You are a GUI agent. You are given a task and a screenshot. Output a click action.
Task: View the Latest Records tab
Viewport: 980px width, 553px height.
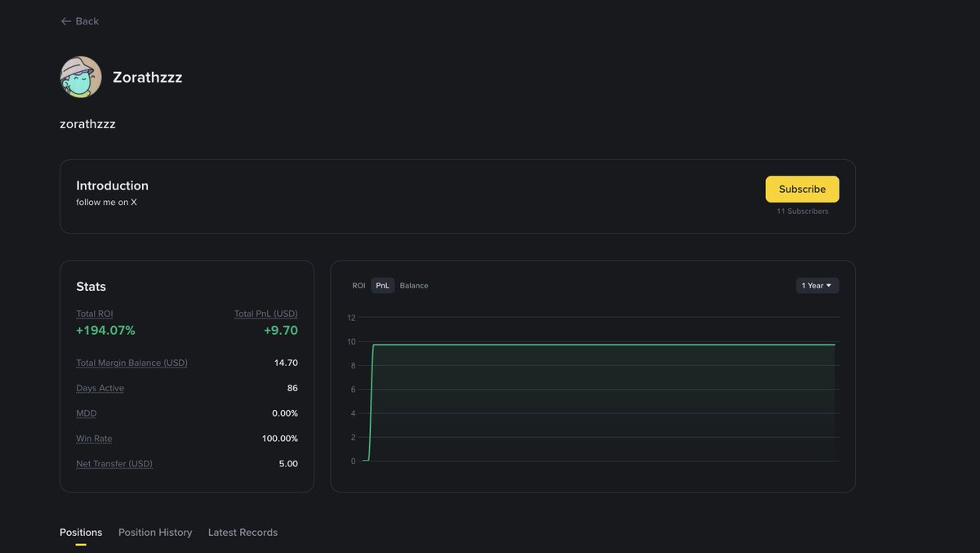pos(243,533)
